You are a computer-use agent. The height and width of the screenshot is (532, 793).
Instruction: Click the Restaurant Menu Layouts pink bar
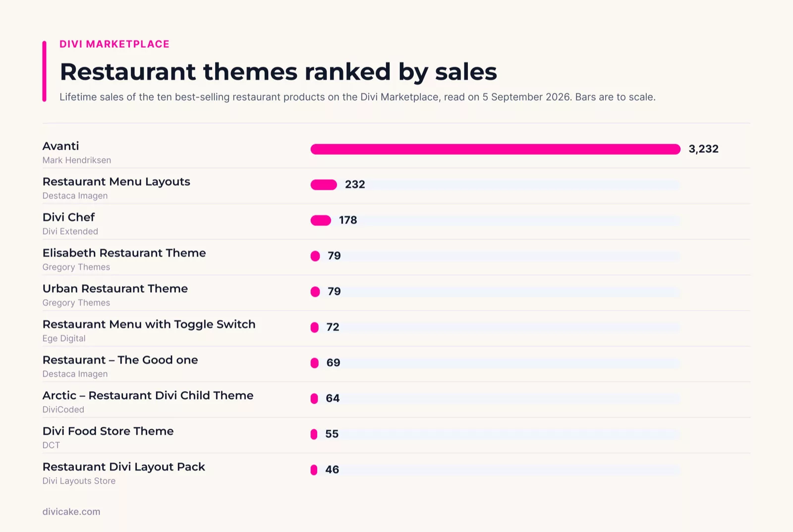point(324,185)
